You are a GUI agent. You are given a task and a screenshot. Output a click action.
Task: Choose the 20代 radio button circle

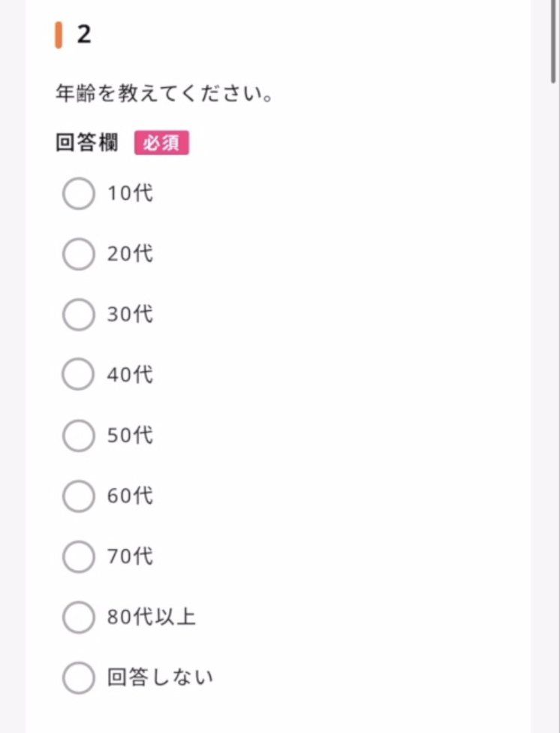pyautogui.click(x=79, y=254)
